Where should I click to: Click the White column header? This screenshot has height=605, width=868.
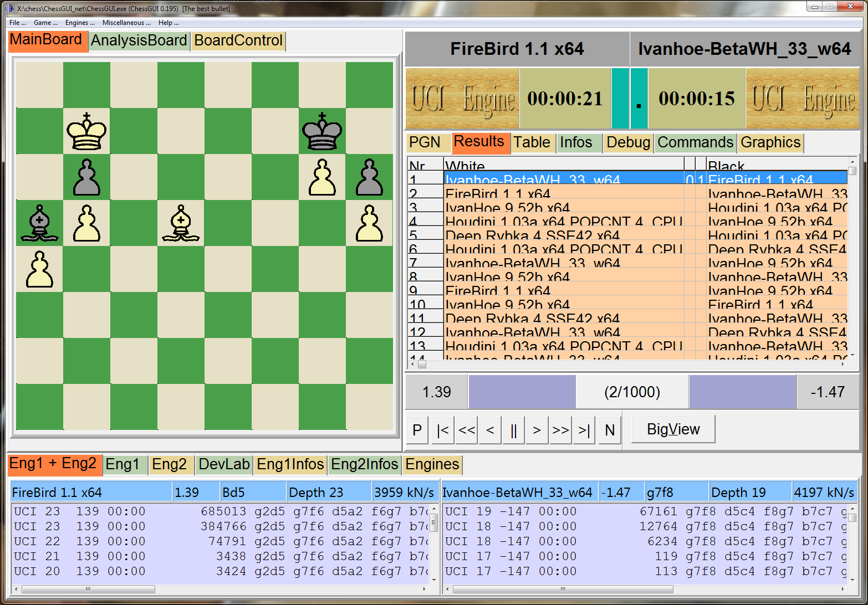click(x=564, y=165)
